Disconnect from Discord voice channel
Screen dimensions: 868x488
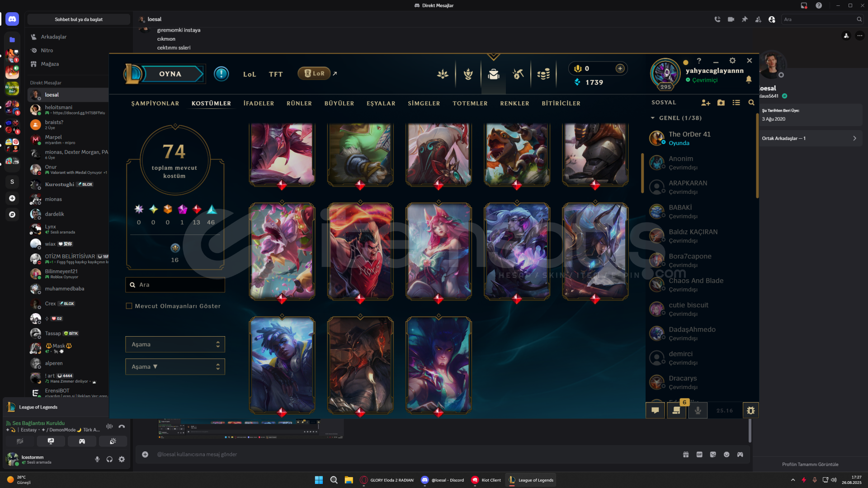point(122,426)
